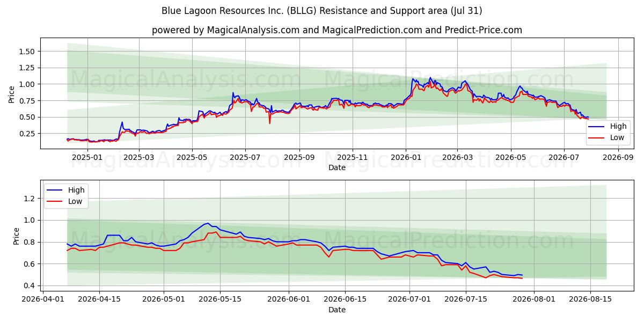This screenshot has height=322, width=644.
Task: Click the 2026-05 tick label on the top chart
Action: pyautogui.click(x=510, y=158)
